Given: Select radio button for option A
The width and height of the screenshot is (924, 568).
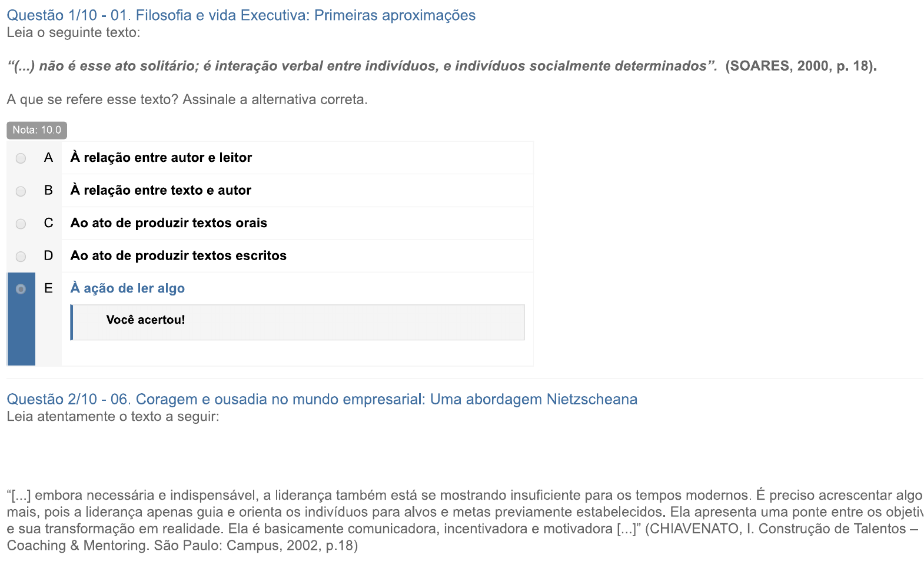Looking at the screenshot, I should point(21,158).
